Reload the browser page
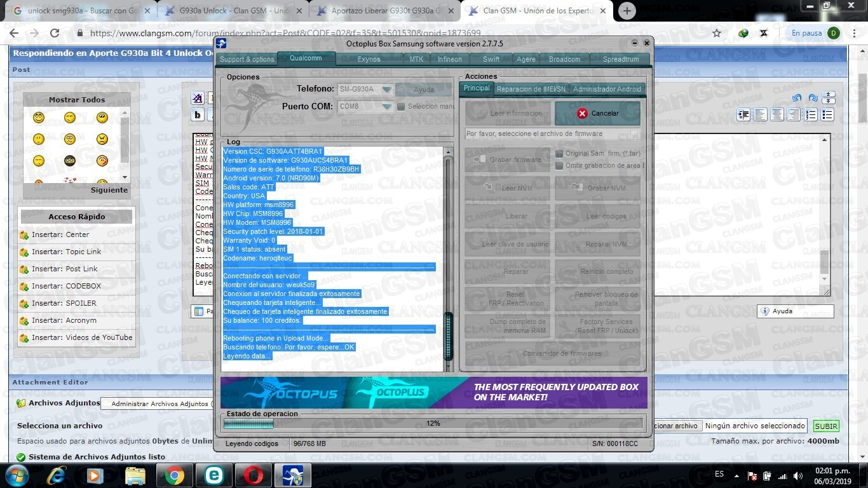Image resolution: width=868 pixels, height=488 pixels. (55, 33)
